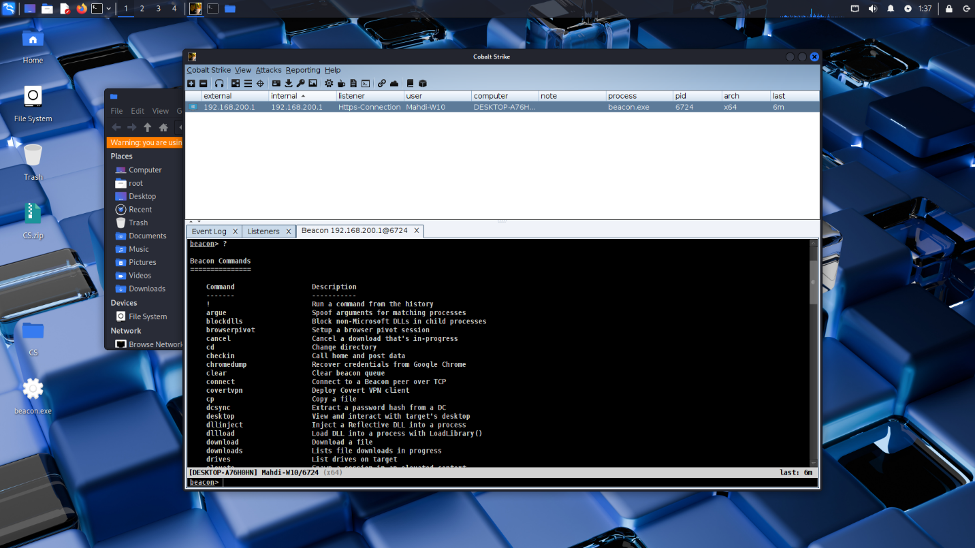
Task: Click the lock screen icon in the panel
Action: pyautogui.click(x=949, y=9)
